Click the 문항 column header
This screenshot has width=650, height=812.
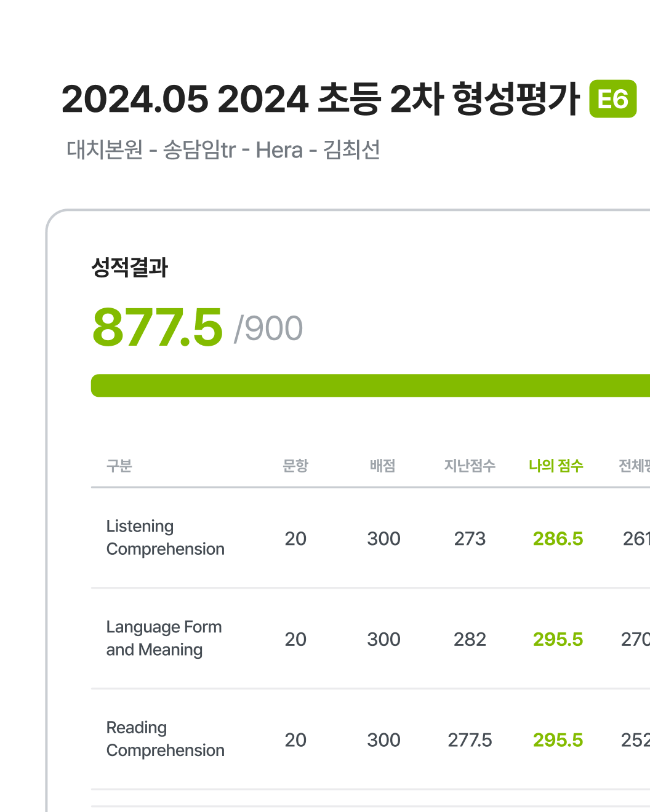pyautogui.click(x=295, y=466)
